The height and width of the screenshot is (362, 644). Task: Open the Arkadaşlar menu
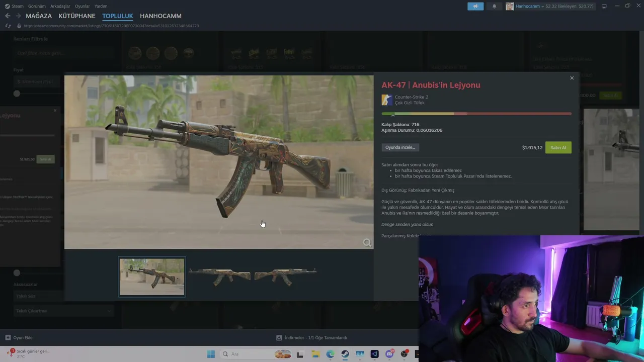pos(60,6)
